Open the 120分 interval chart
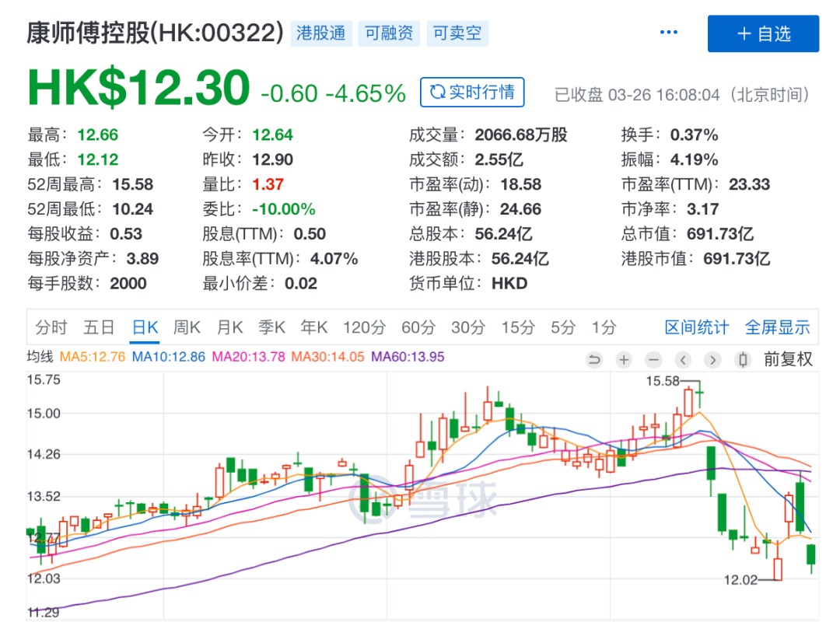Screen dimensions: 840x622 (x=364, y=327)
